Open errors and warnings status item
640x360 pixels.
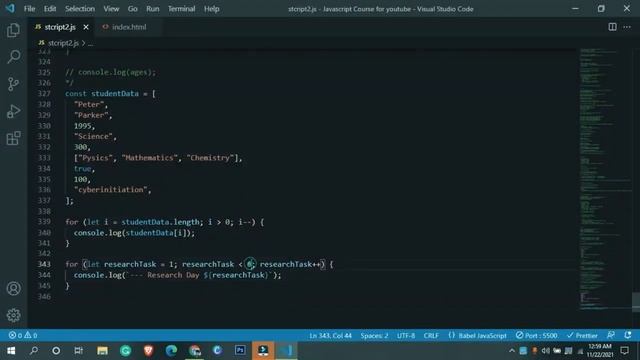23,335
